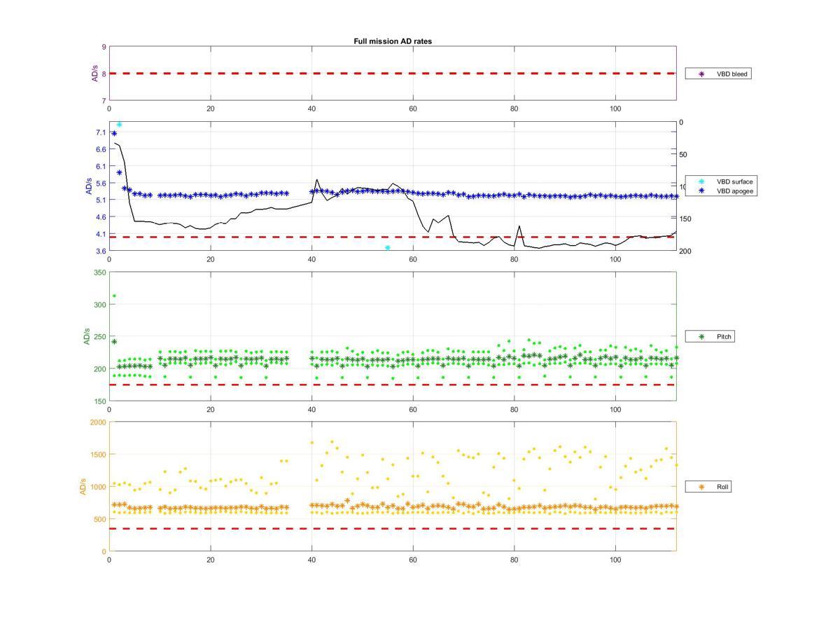The image size is (840, 620).
Task: Click the orange AD/s axis label
Action: (83, 487)
